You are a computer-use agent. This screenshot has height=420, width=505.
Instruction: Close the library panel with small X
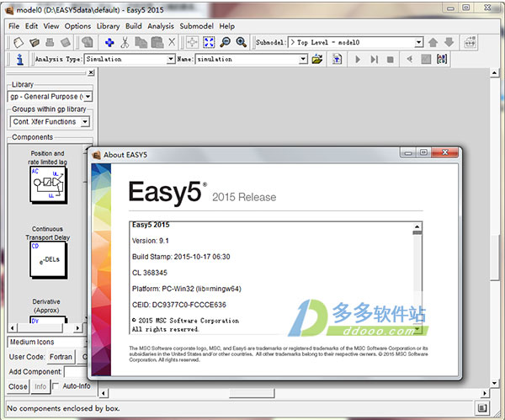click(x=91, y=72)
